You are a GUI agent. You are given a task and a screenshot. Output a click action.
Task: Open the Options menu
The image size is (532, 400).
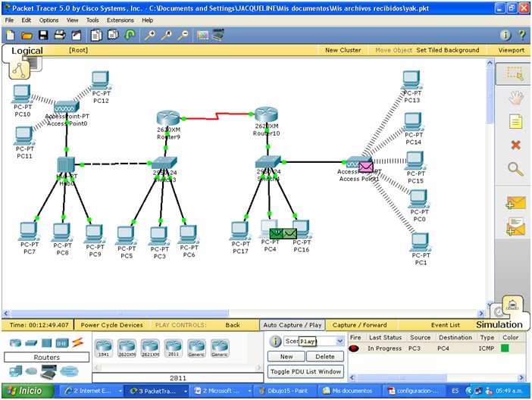[49, 20]
